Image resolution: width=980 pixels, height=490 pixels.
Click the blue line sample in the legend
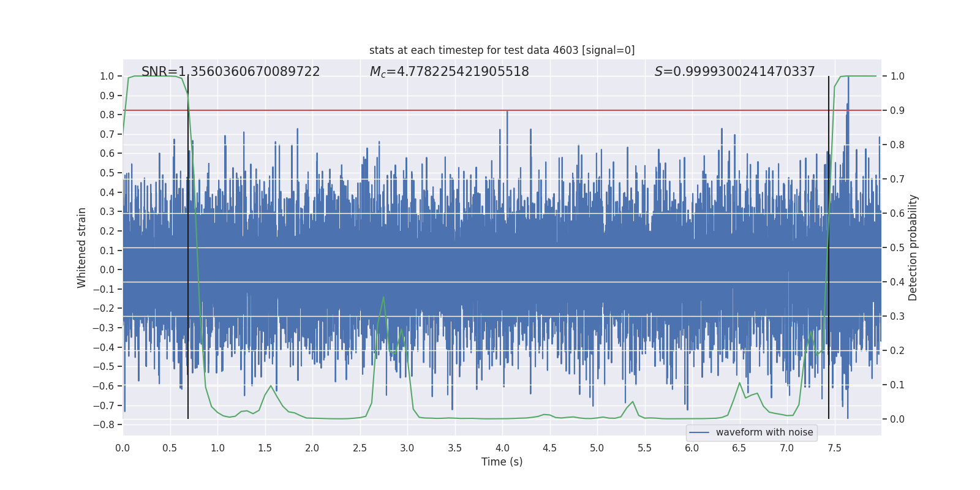click(x=699, y=432)
